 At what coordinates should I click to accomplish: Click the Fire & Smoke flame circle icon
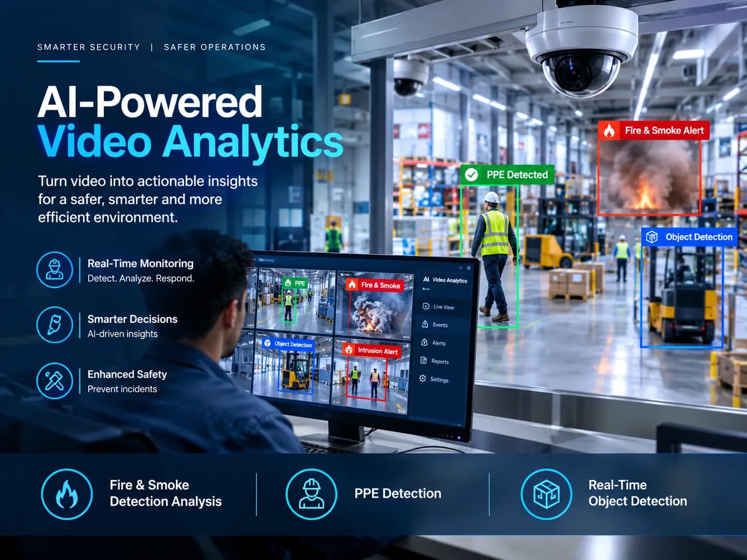coord(67,493)
